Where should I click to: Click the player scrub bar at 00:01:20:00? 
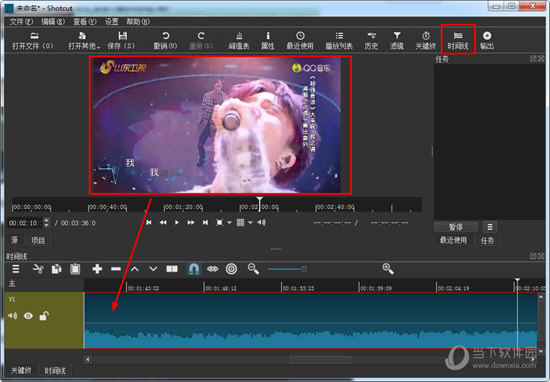coord(164,207)
